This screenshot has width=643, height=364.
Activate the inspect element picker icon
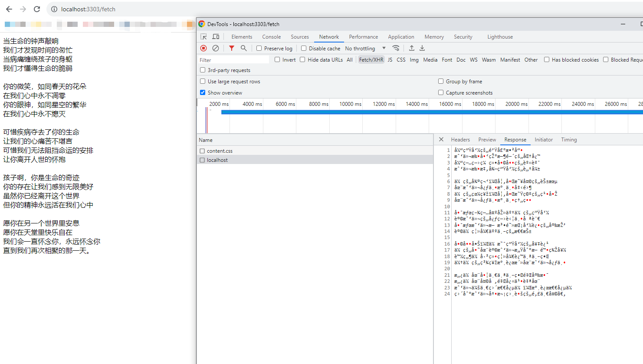pos(203,37)
